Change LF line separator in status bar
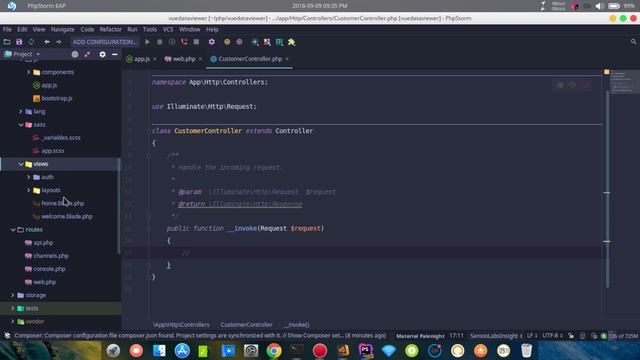 click(532, 336)
